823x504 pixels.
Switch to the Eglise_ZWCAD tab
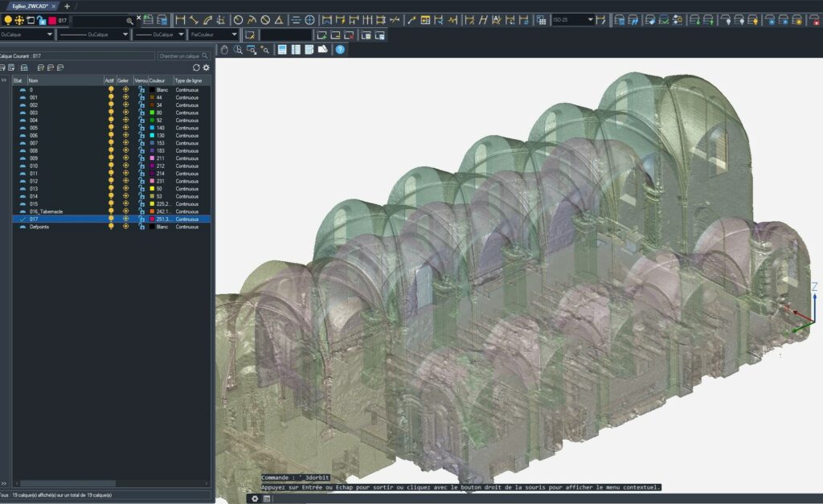tap(30, 6)
